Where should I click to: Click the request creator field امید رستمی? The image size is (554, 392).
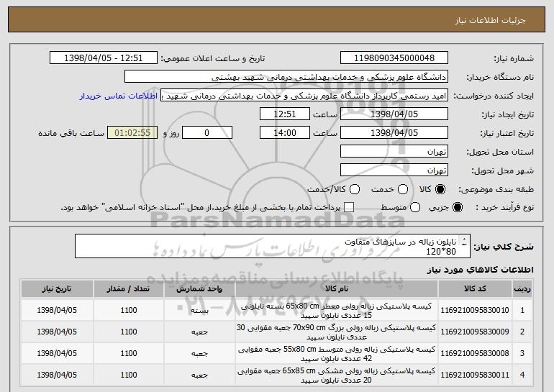[x=304, y=96]
